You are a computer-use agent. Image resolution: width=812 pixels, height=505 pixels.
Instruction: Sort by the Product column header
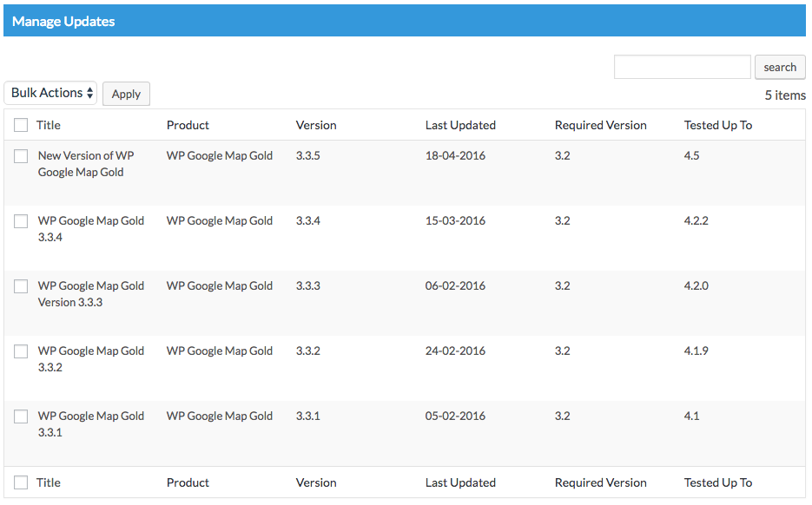click(188, 125)
